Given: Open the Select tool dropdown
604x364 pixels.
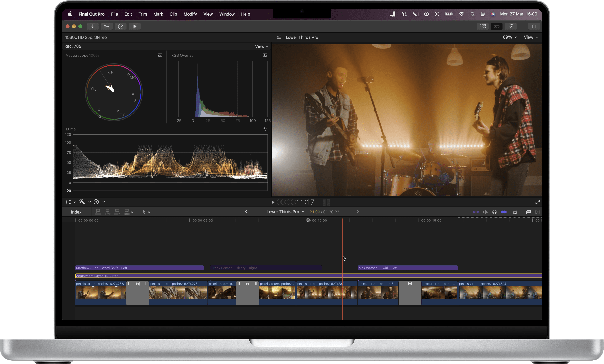Looking at the screenshot, I should click(x=146, y=212).
